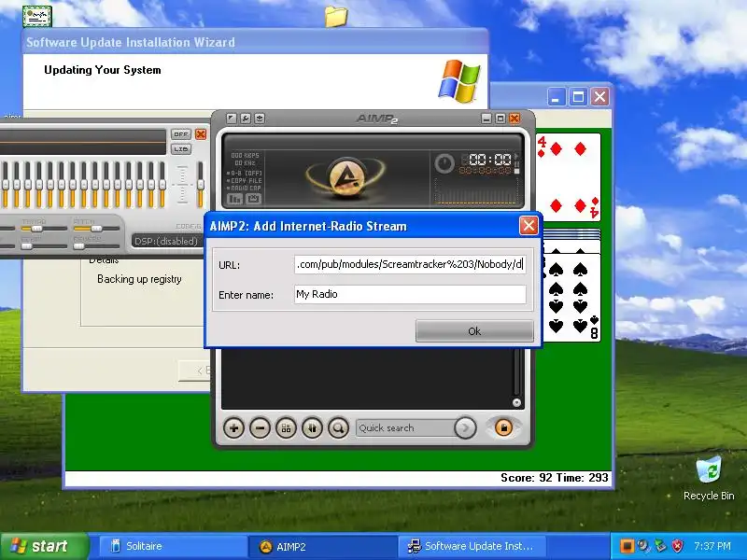Click visualization icon next to equalizer bars icon
The image size is (747, 560).
pos(253,199)
